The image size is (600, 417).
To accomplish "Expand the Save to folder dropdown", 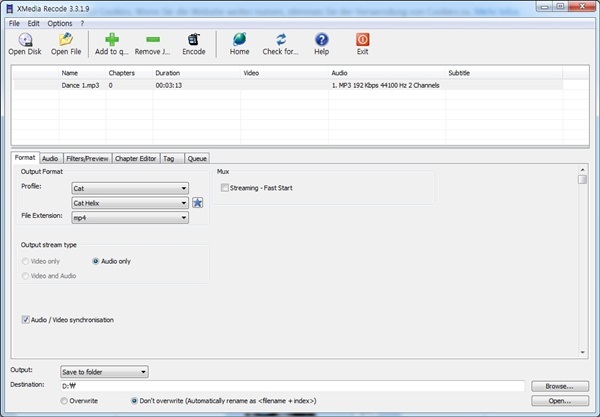I will (x=104, y=372).
